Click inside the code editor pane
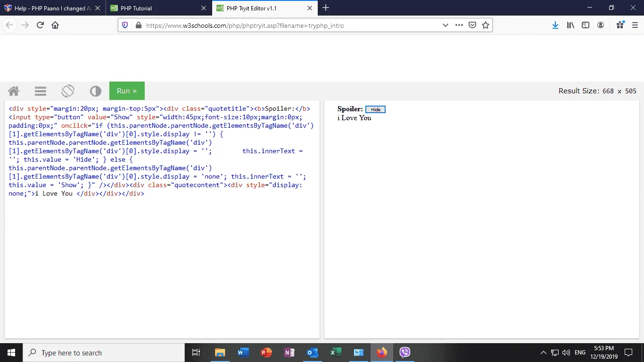The height and width of the screenshot is (362, 644). (x=162, y=219)
